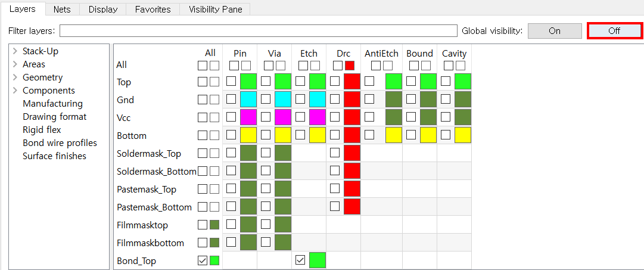Click the AntiEtch column header

tap(381, 54)
